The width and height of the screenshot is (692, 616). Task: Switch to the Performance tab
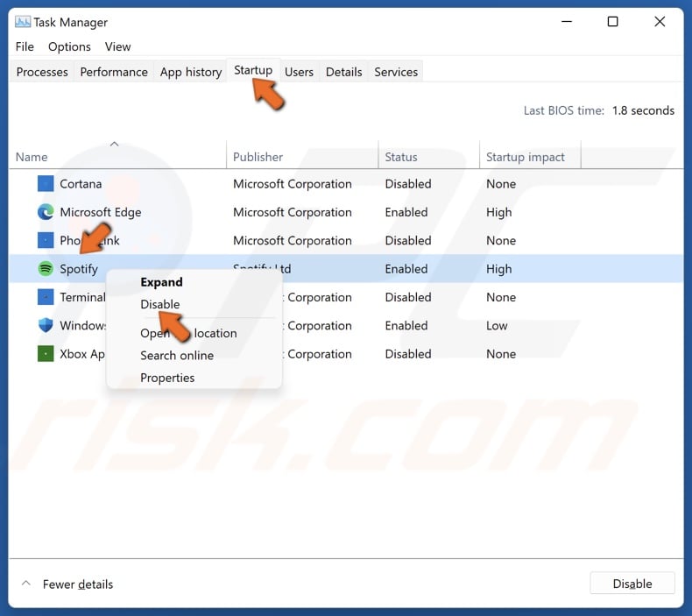(114, 72)
